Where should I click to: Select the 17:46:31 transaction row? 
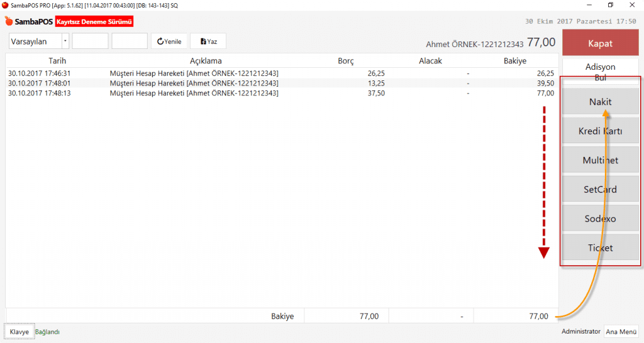pyautogui.click(x=189, y=73)
